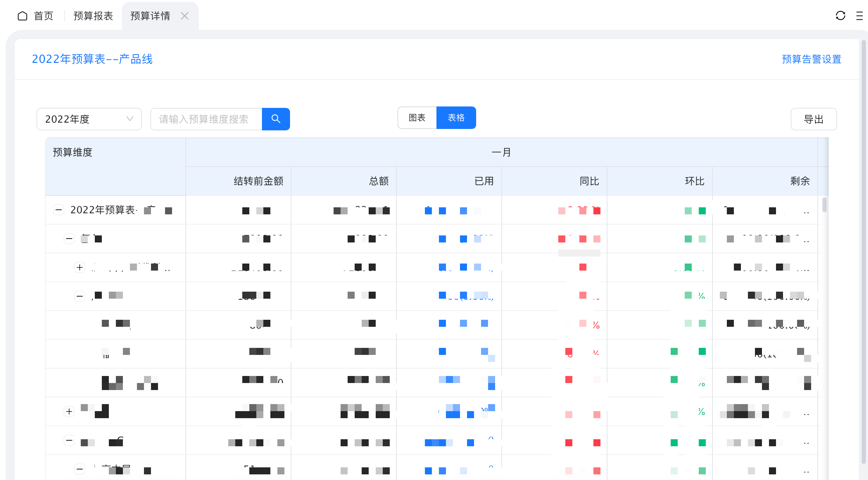This screenshot has width=868, height=480.
Task: Click the 导出 export button
Action: pyautogui.click(x=813, y=119)
